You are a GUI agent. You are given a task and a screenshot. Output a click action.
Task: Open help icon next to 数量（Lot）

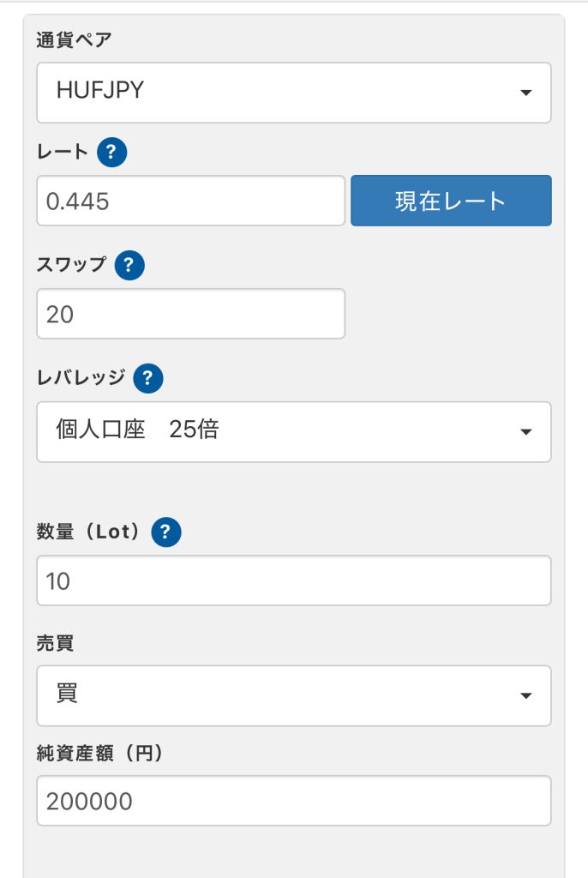point(165,532)
